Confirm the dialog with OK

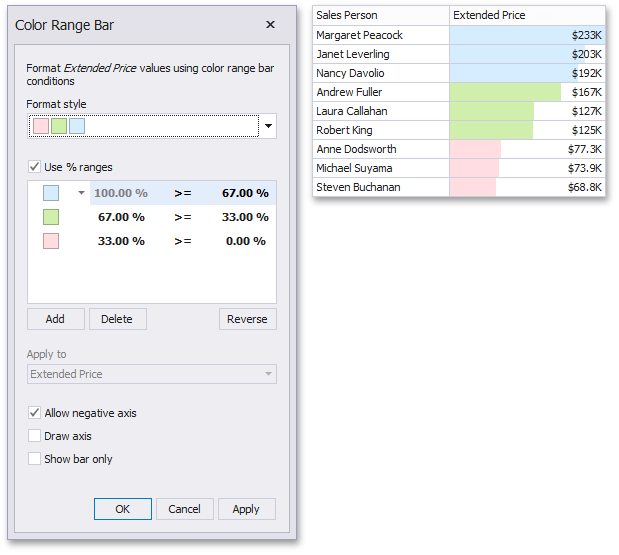(122, 509)
